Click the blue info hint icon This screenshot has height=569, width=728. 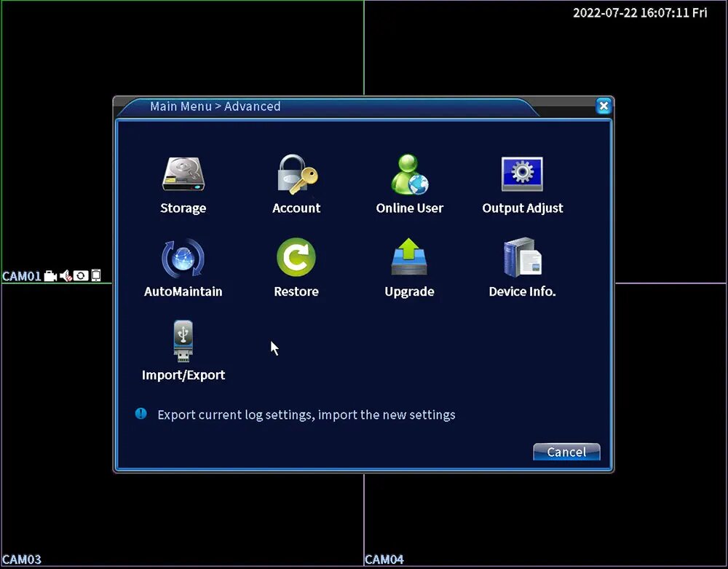point(141,413)
